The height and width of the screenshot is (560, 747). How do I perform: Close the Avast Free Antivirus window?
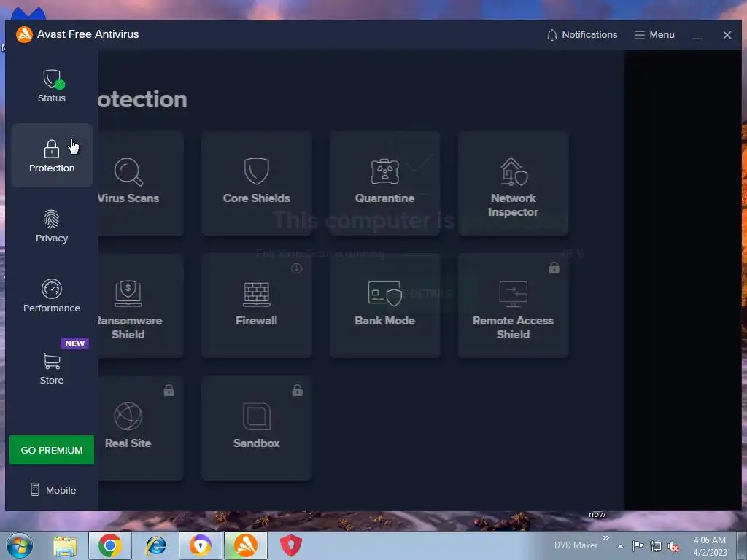click(x=727, y=35)
